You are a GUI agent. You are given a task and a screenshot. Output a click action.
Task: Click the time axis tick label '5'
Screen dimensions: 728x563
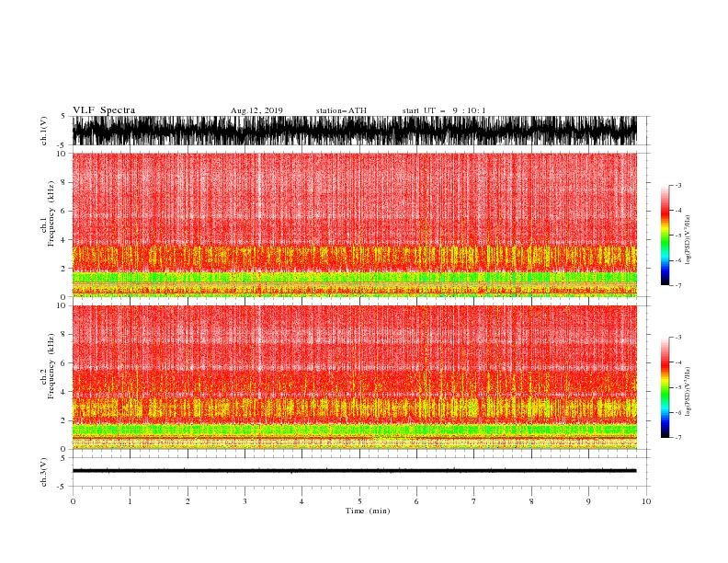359,501
